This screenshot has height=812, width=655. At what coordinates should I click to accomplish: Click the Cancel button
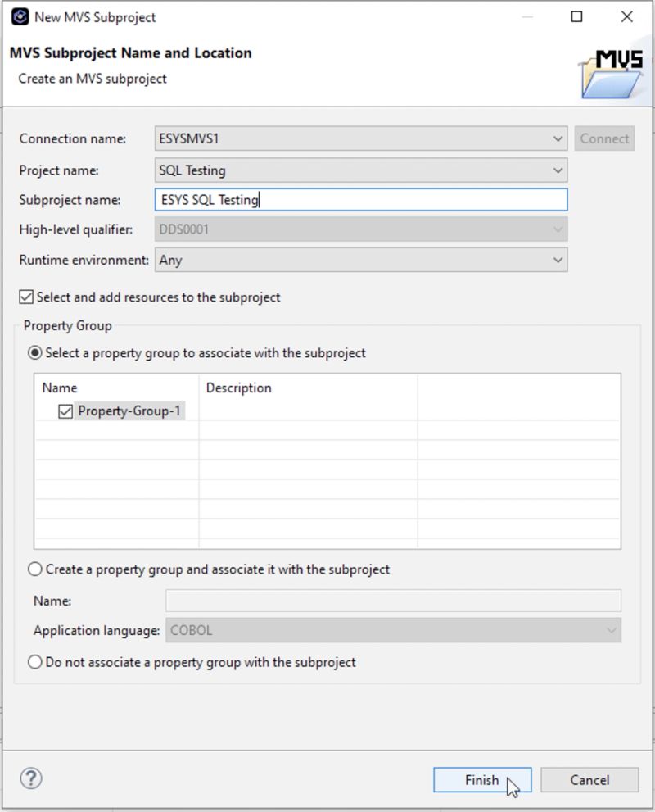(x=589, y=779)
